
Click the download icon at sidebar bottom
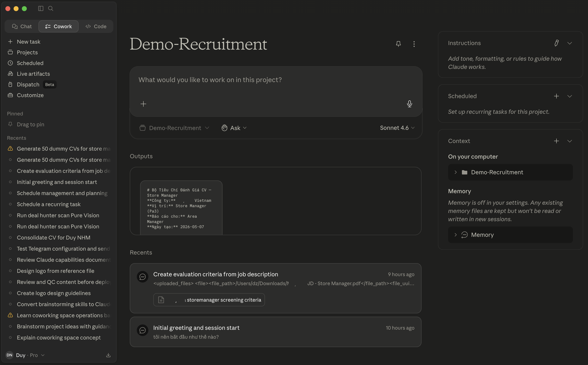(x=108, y=355)
